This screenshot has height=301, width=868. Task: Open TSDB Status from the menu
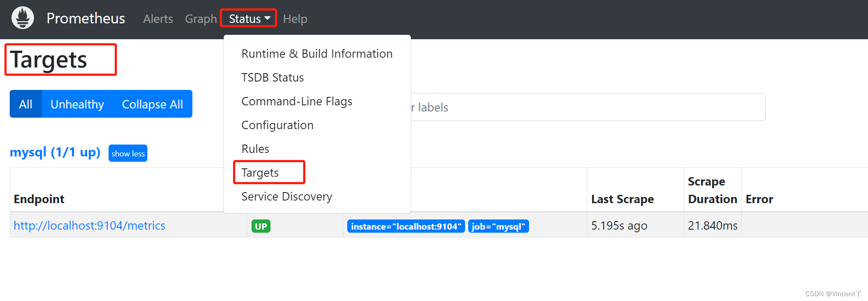pos(272,78)
